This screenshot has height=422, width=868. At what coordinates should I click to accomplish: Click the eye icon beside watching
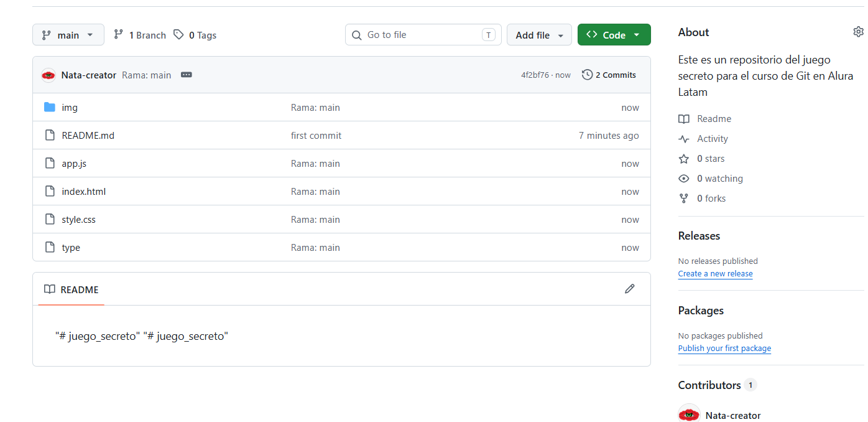click(684, 178)
